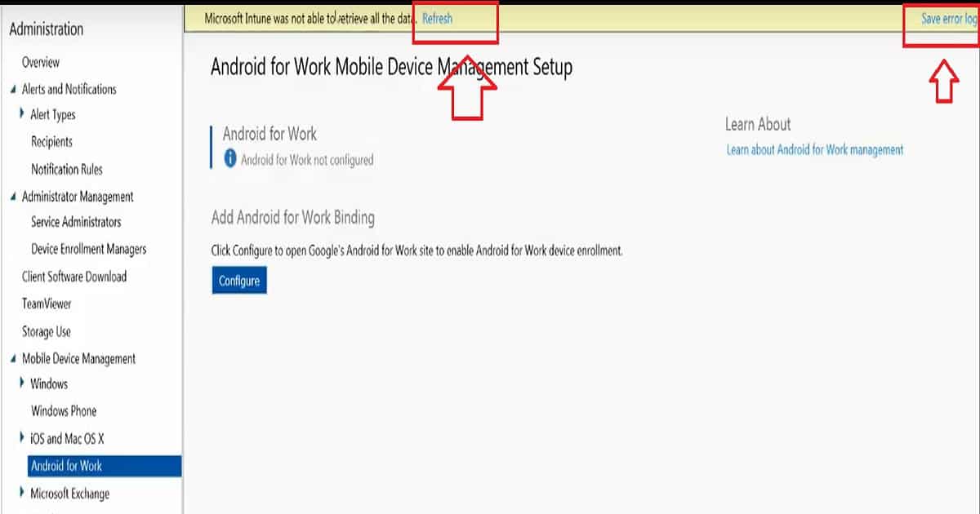Click Add Android for Work Binding heading
This screenshot has height=514, width=980.
click(x=293, y=218)
